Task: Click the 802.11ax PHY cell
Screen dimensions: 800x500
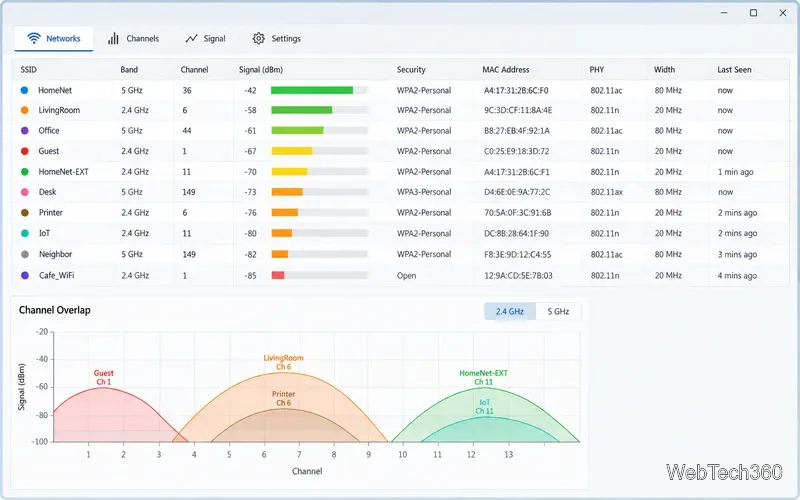Action: [607, 192]
